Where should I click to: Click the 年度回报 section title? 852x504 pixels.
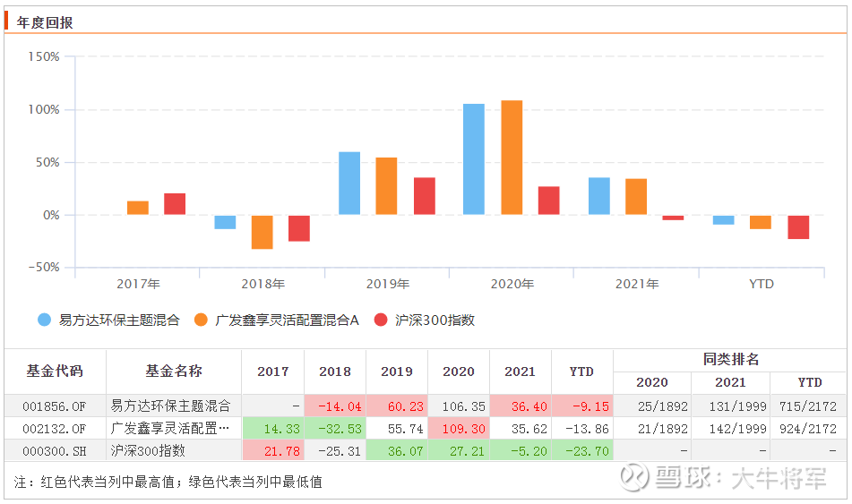(45, 22)
